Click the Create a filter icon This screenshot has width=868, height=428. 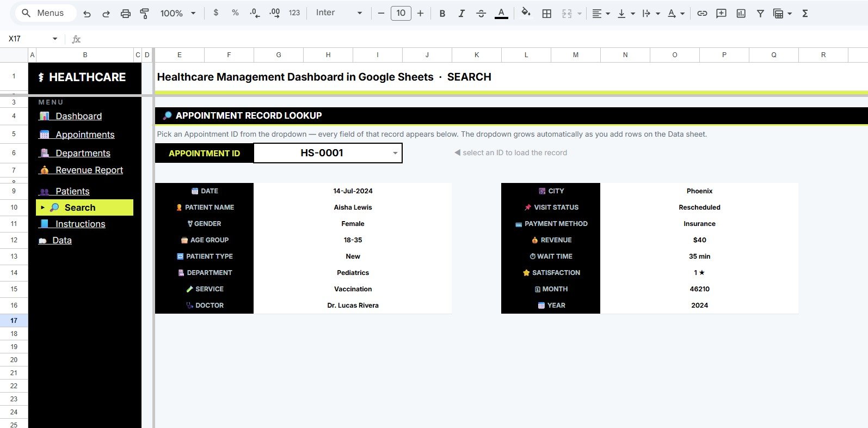point(760,13)
